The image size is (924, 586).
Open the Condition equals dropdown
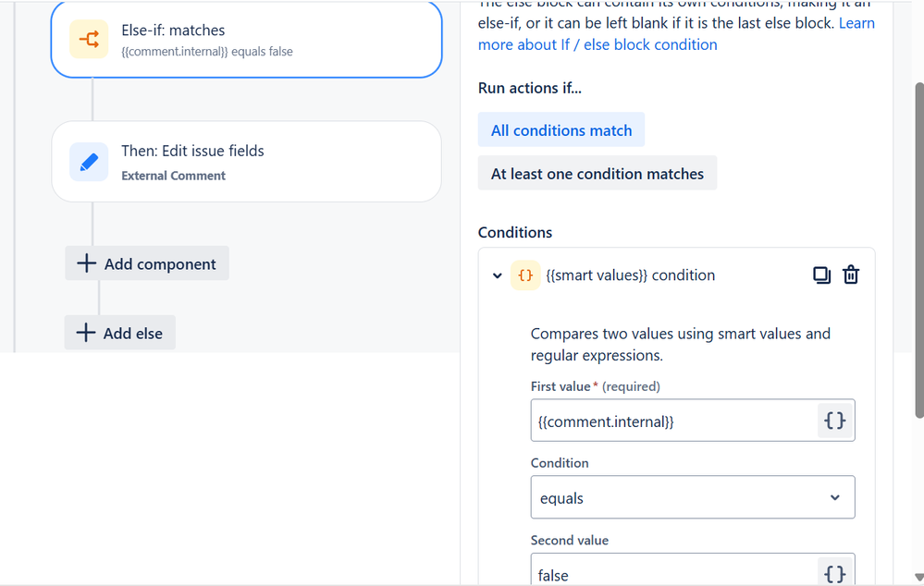click(692, 497)
